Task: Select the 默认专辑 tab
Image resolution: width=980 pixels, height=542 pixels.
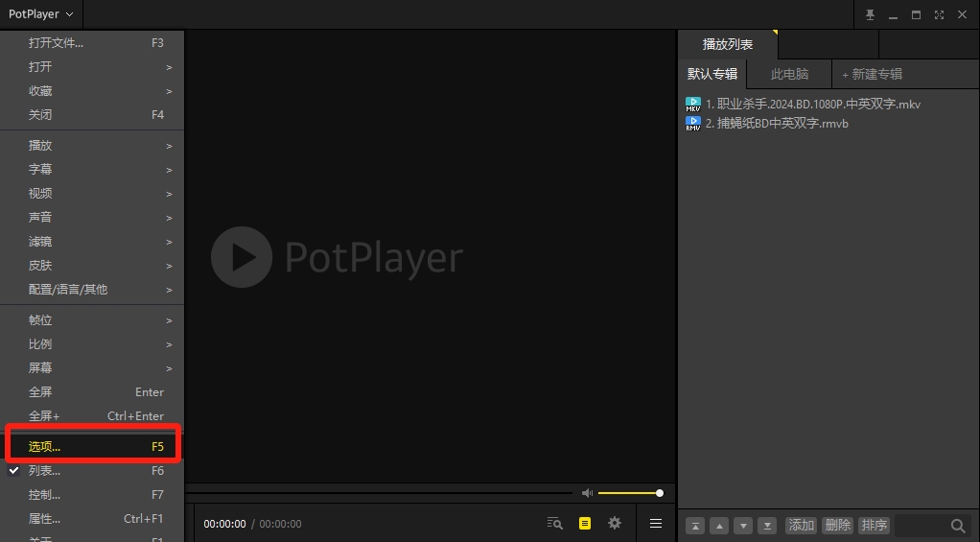Action: pyautogui.click(x=712, y=74)
